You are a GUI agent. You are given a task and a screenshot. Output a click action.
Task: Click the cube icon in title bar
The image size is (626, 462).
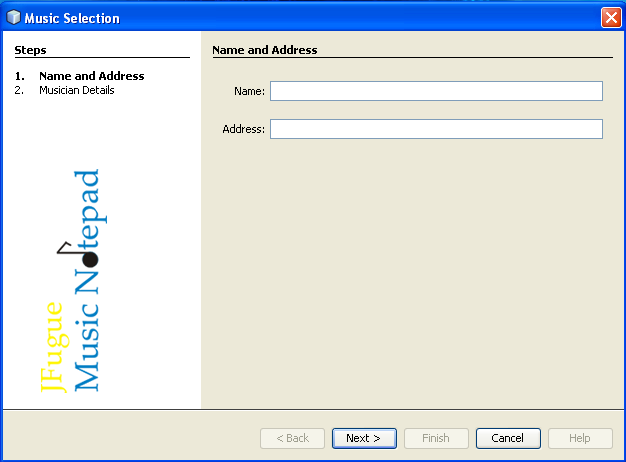click(x=14, y=18)
